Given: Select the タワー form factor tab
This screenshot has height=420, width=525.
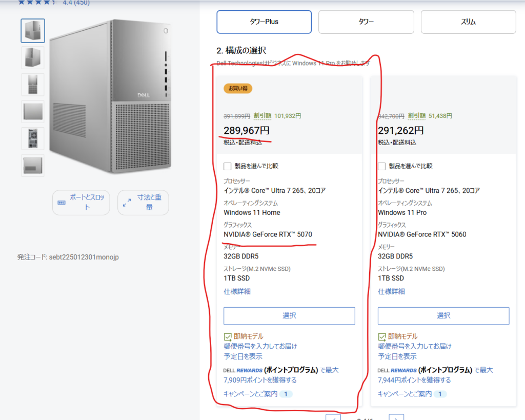Looking at the screenshot, I should 366,22.
